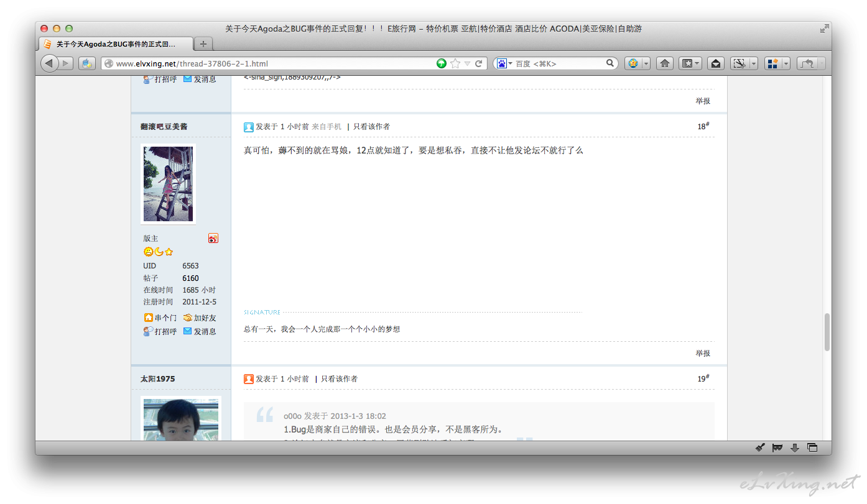This screenshot has width=867, height=504.
Task: Click the brush icon in the status bar
Action: click(760, 447)
